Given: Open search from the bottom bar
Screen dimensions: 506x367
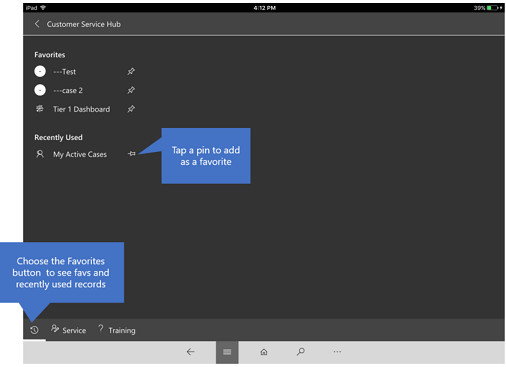Looking at the screenshot, I should click(300, 352).
